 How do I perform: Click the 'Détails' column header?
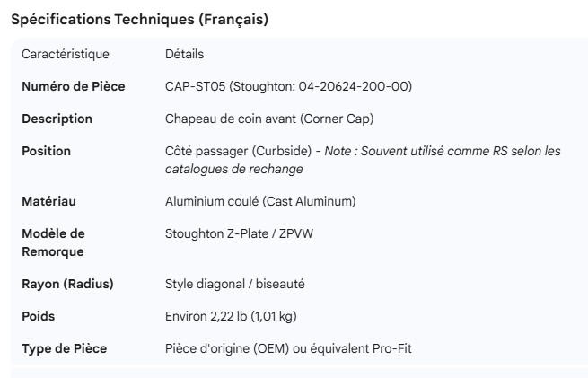[184, 55]
